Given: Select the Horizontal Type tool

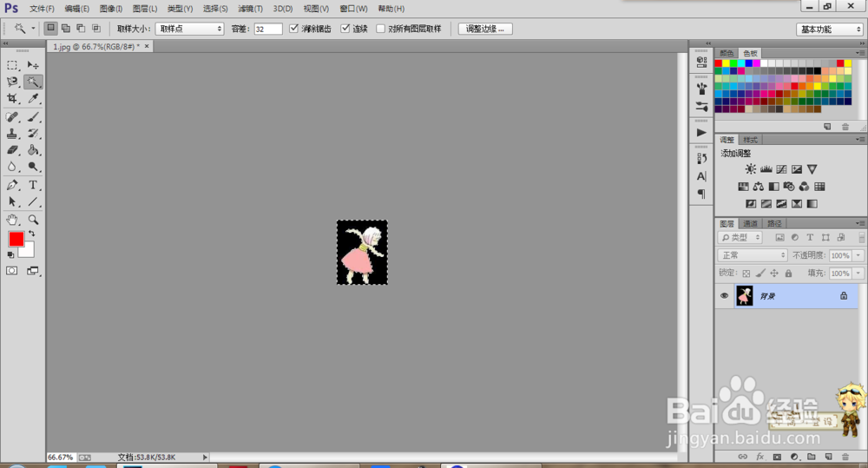Looking at the screenshot, I should 33,185.
